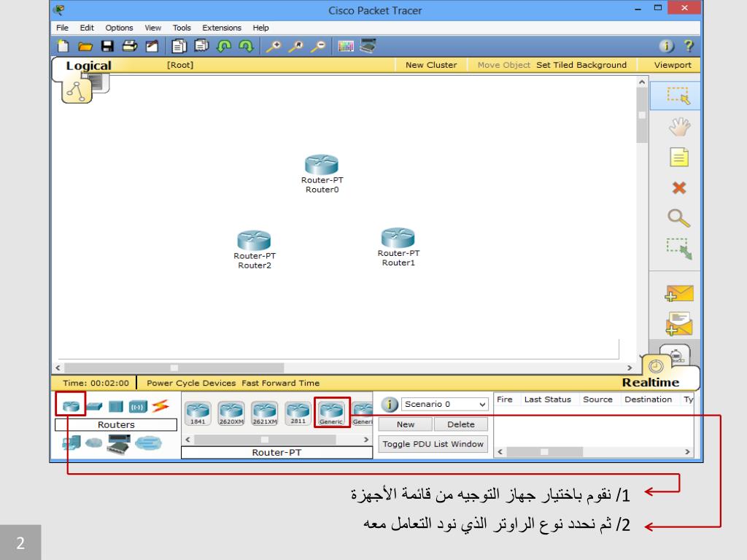Click Fast Forward Time

click(280, 383)
